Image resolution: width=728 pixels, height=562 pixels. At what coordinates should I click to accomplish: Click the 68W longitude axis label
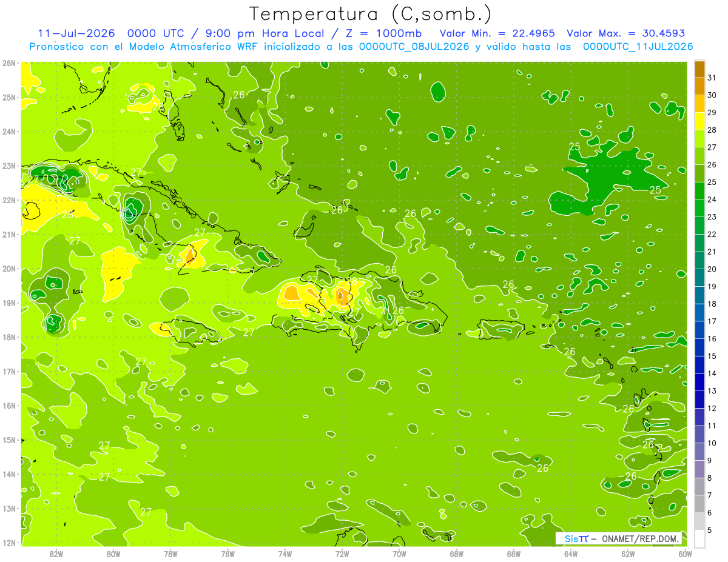pos(457,554)
